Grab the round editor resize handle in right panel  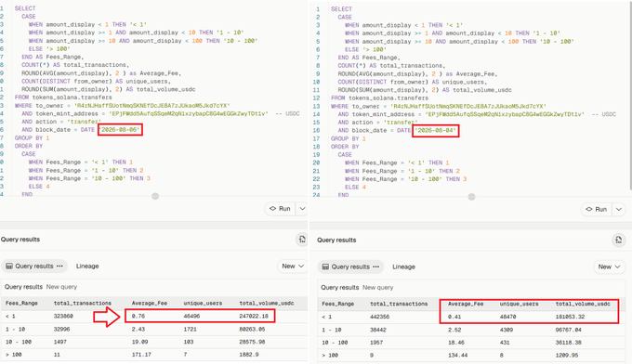pos(471,197)
